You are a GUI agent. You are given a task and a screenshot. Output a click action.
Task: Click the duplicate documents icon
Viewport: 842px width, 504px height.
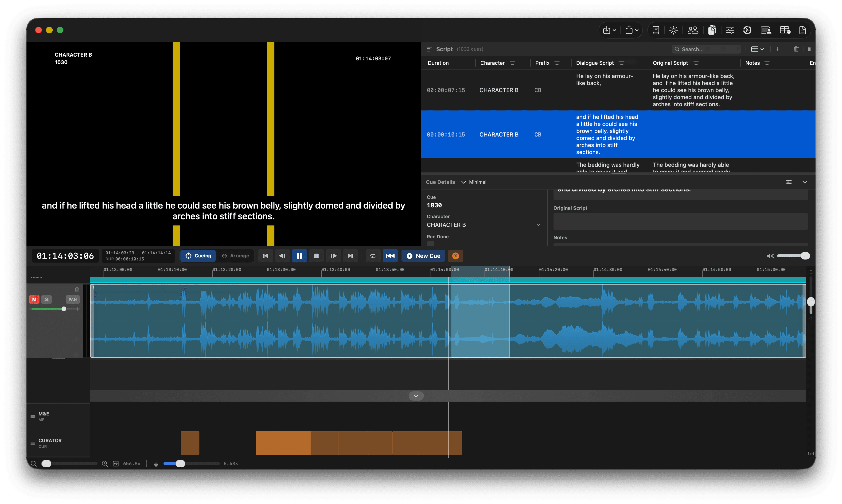coord(712,30)
